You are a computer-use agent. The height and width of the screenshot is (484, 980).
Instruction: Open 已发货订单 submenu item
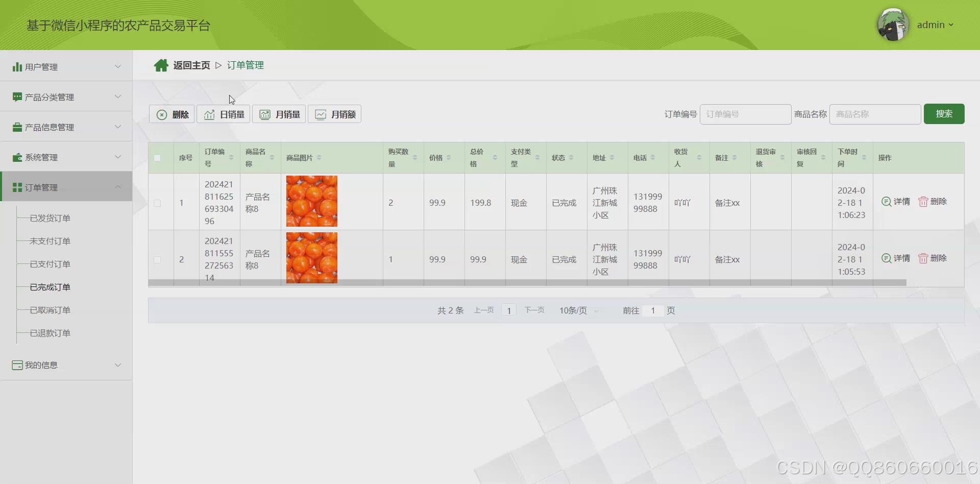pyautogui.click(x=50, y=219)
